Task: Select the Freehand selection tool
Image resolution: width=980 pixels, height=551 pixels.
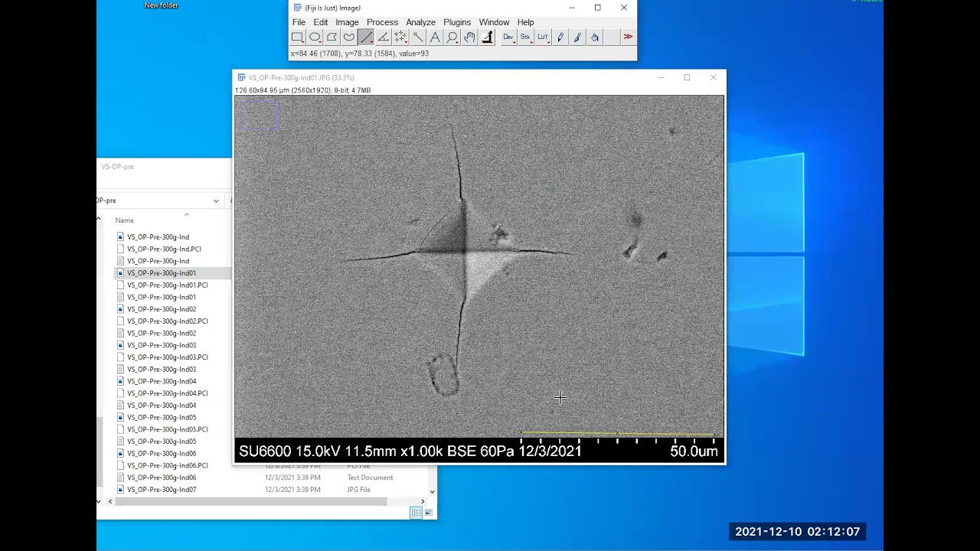Action: point(349,37)
